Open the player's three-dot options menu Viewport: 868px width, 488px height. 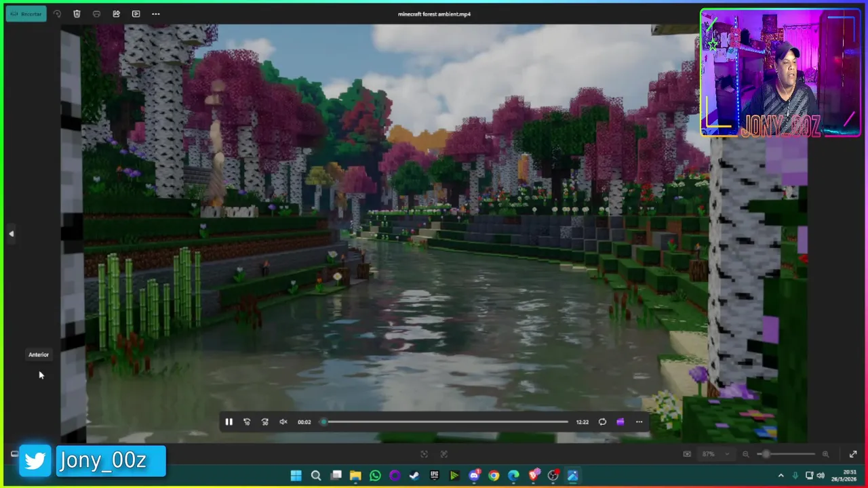tap(639, 422)
